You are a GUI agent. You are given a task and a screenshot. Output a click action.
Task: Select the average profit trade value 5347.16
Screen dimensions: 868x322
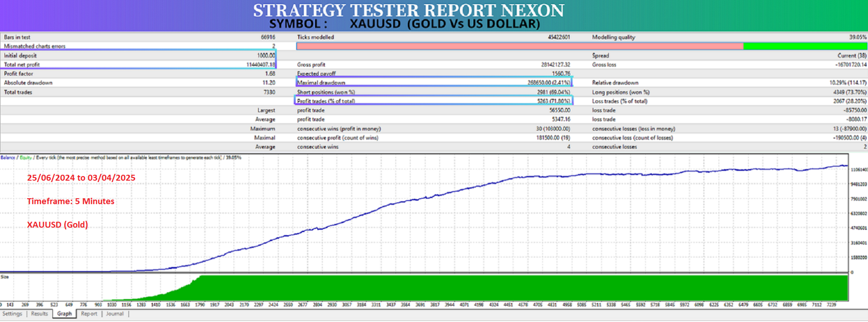(x=561, y=119)
